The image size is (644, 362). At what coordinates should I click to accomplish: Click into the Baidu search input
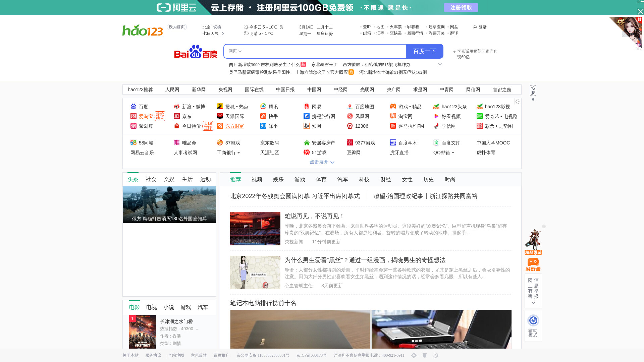(x=324, y=51)
